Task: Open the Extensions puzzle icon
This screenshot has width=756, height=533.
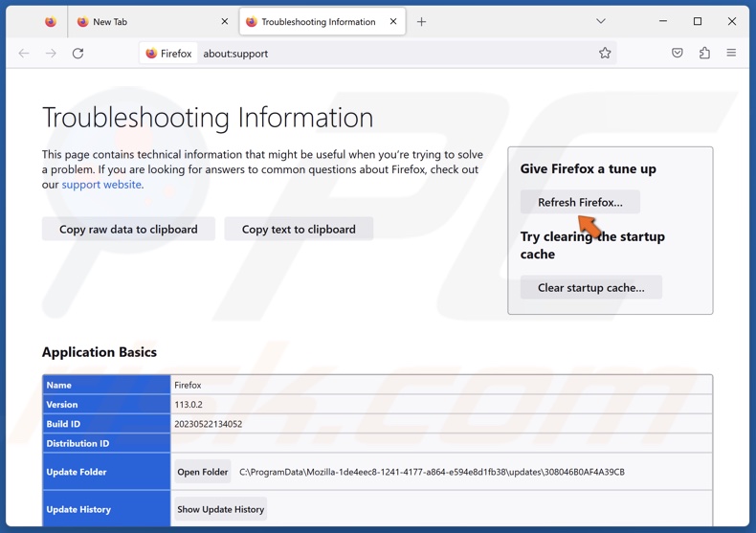Action: 704,53
